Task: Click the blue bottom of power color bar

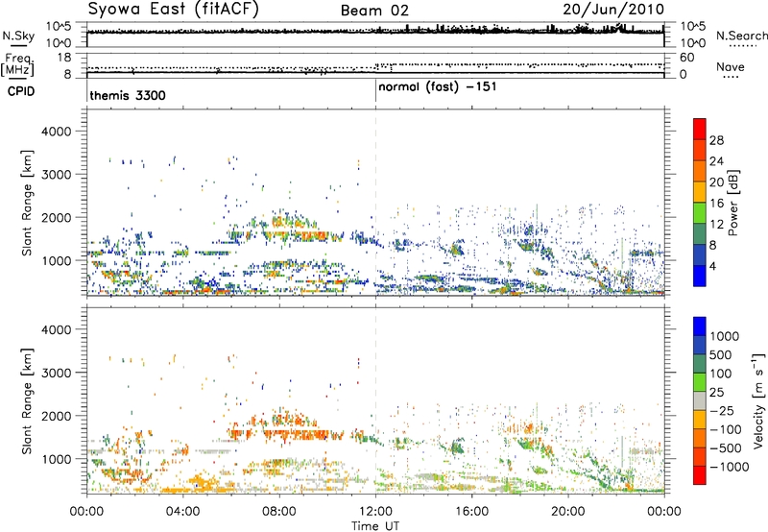Action: pos(700,276)
